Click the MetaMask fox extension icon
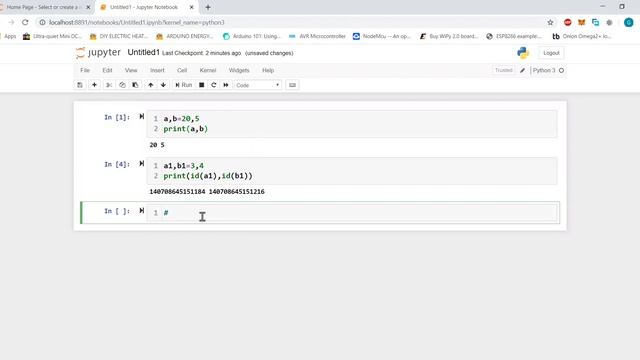Image resolution: width=640 pixels, height=360 pixels. click(582, 22)
